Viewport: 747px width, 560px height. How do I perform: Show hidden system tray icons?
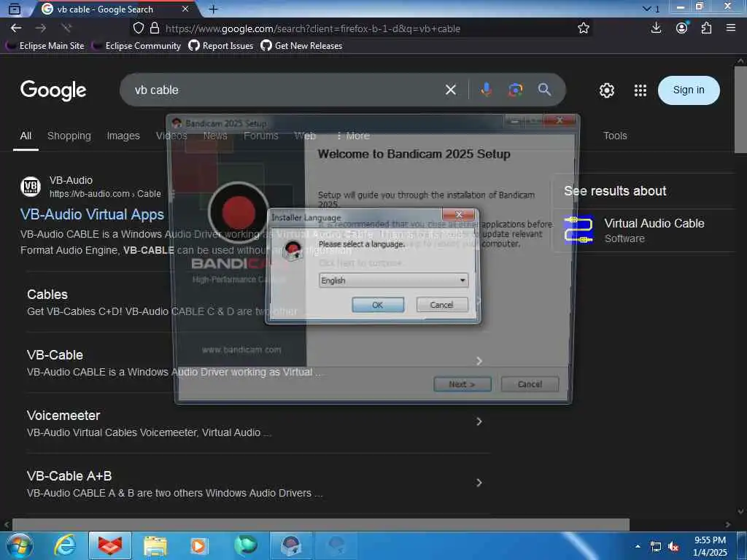tap(638, 546)
